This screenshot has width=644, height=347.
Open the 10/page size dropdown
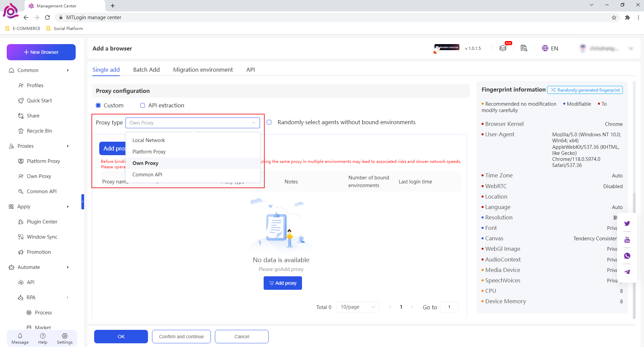358,307
